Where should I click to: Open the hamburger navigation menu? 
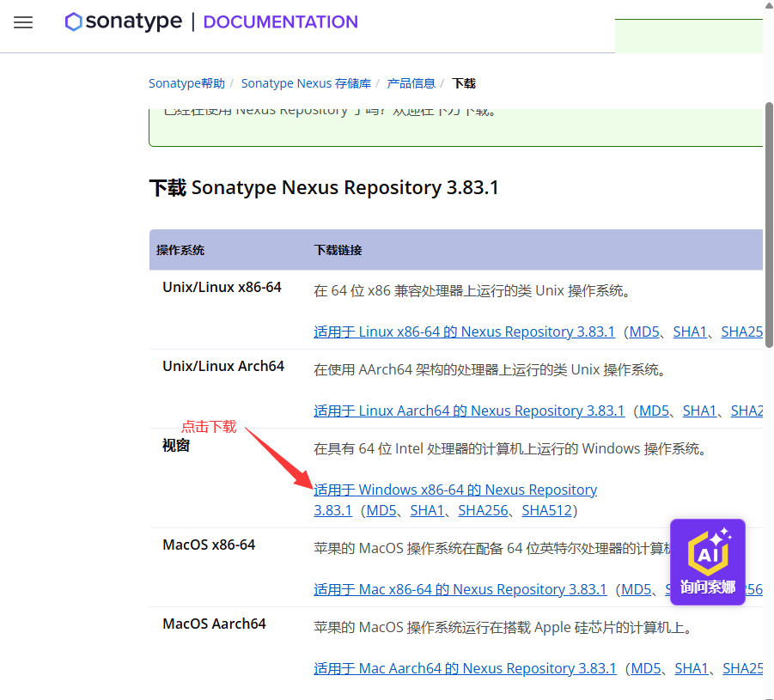tap(23, 22)
